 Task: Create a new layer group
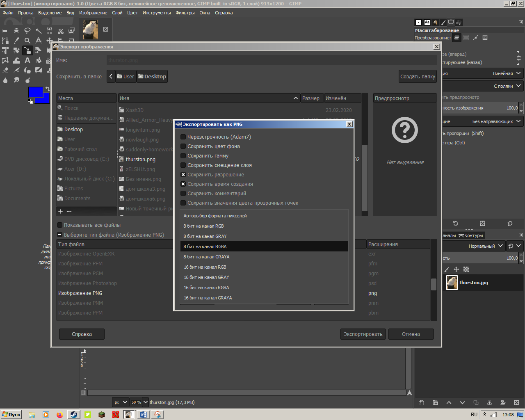435,403
